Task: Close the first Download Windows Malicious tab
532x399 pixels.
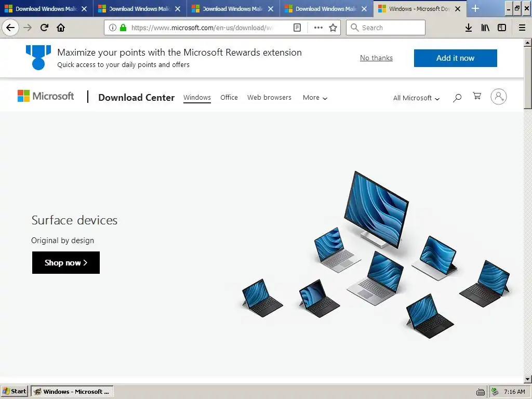Action: pyautogui.click(x=84, y=9)
